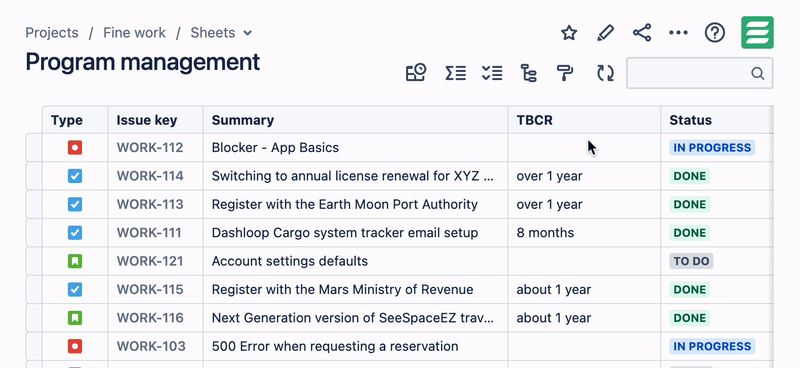This screenshot has height=368, width=800.
Task: Click the bug type icon for WORK-103
Action: click(x=75, y=347)
